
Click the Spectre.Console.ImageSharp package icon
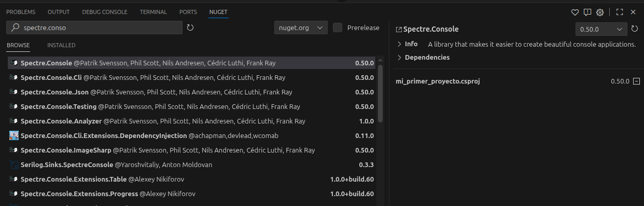(x=14, y=150)
